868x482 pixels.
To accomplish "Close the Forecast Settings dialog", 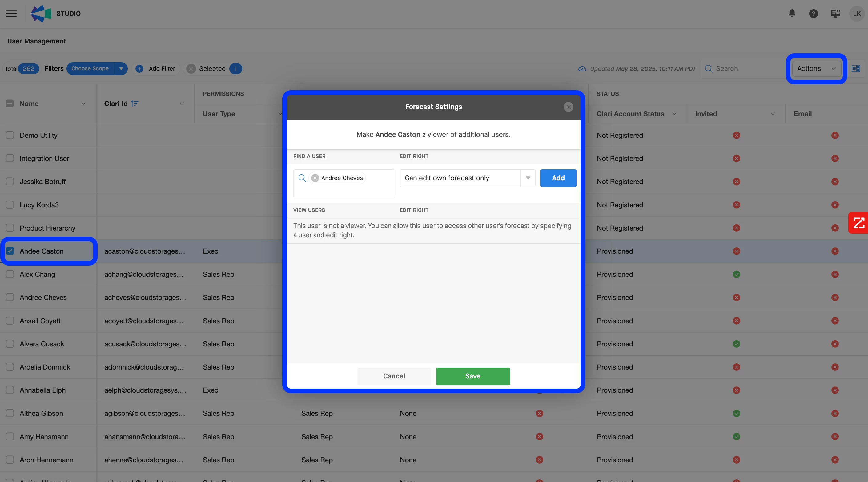I will [x=568, y=107].
